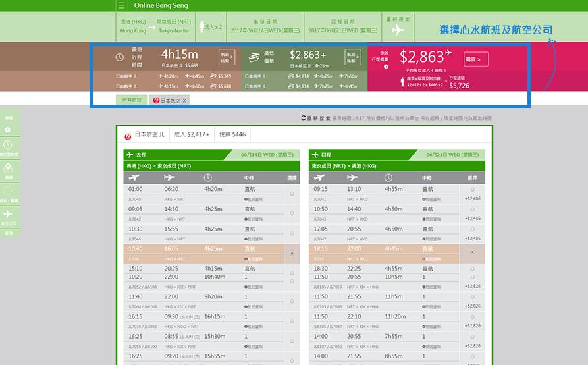The height and width of the screenshot is (365, 588).
Task: Click arrival plane column icon in return table
Action: 352,177
